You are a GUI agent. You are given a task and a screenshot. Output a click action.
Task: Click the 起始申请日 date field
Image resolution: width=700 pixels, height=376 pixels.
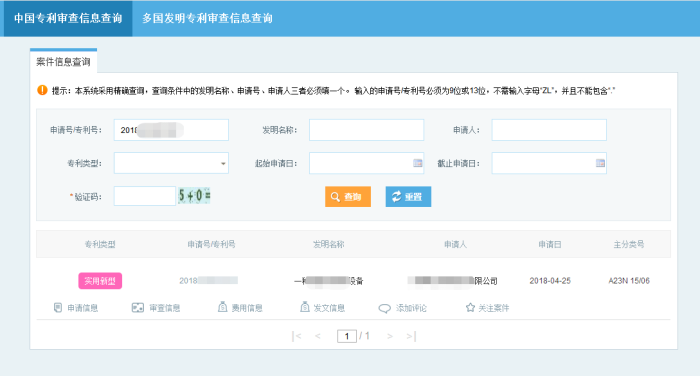367,163
